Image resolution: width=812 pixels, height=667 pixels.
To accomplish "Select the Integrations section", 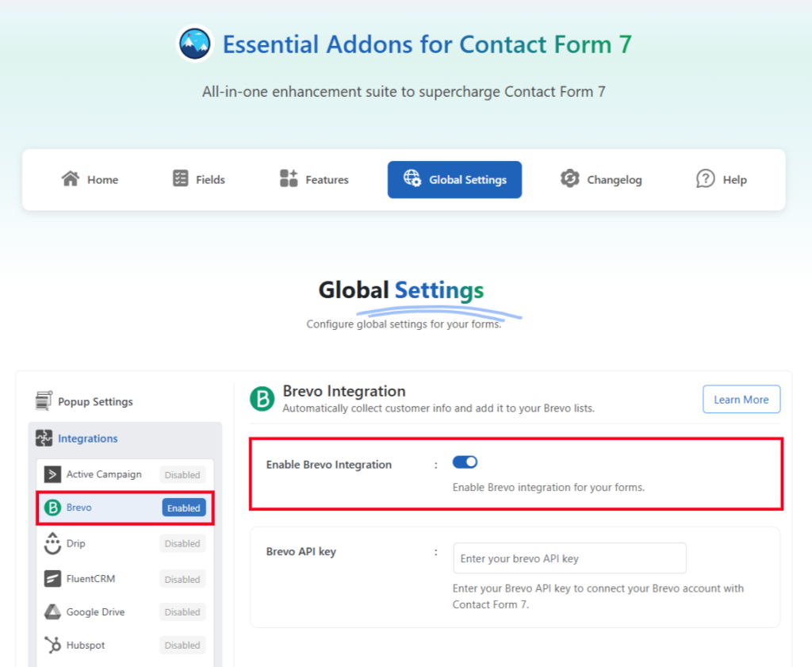I will click(x=124, y=439).
